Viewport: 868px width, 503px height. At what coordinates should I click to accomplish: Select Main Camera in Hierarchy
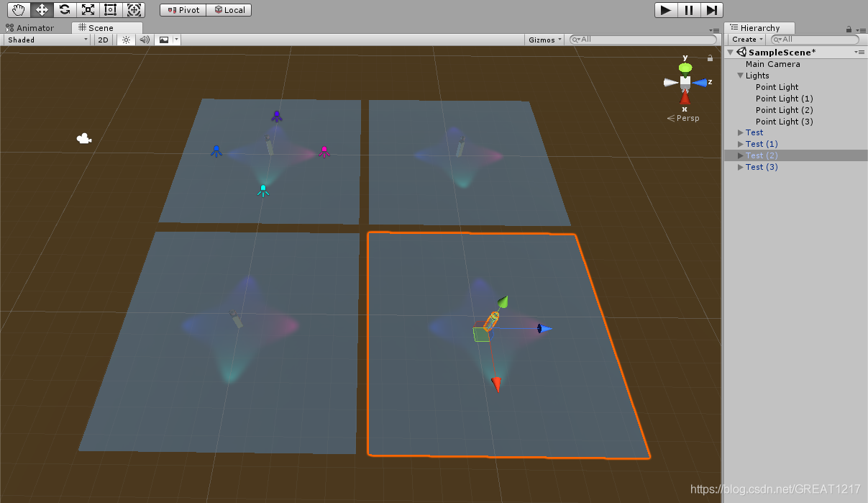click(772, 64)
